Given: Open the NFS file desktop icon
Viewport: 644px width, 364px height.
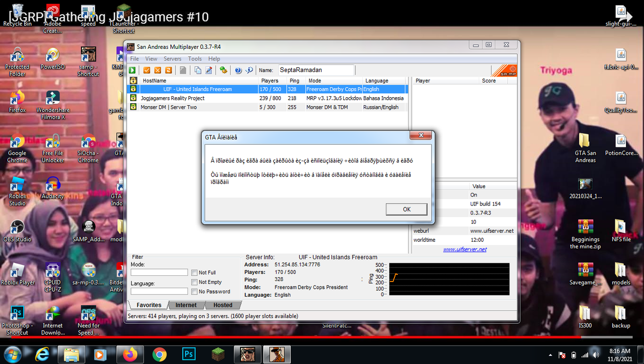Looking at the screenshot, I should pyautogui.click(x=621, y=231).
